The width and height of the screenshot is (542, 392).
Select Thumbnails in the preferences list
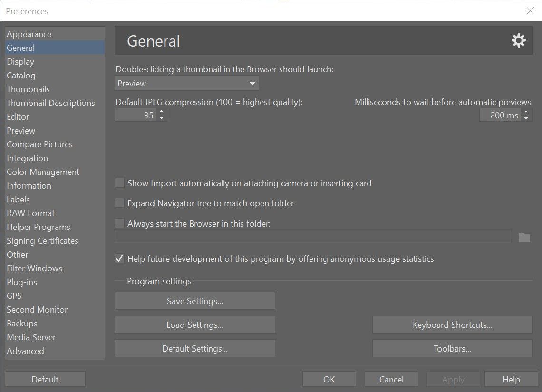(x=28, y=89)
